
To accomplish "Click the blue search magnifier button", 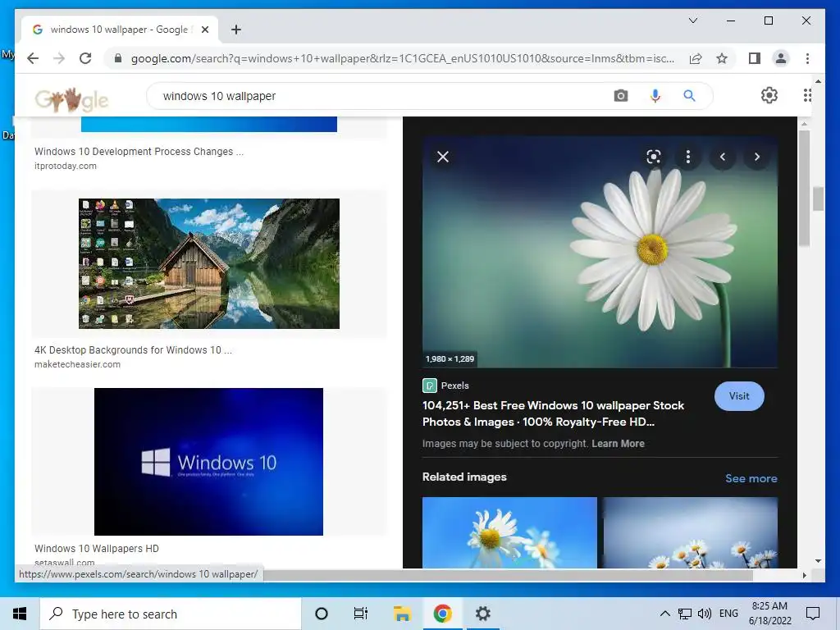I will click(689, 96).
